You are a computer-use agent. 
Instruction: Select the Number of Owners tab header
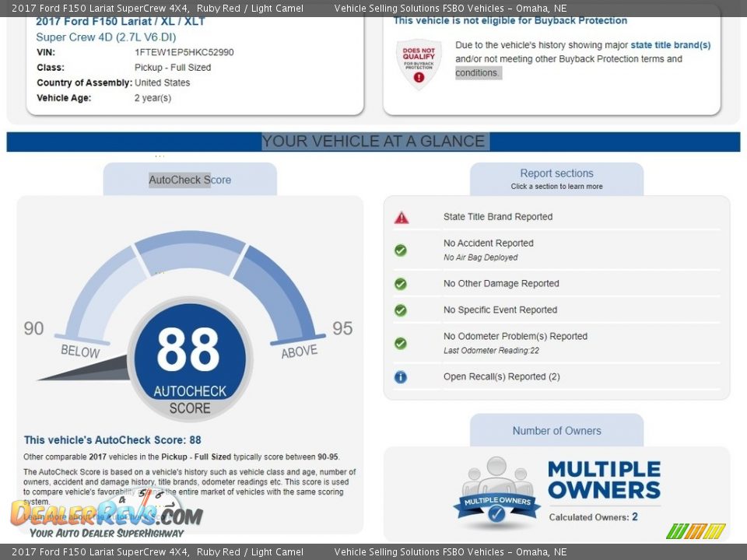click(x=556, y=430)
